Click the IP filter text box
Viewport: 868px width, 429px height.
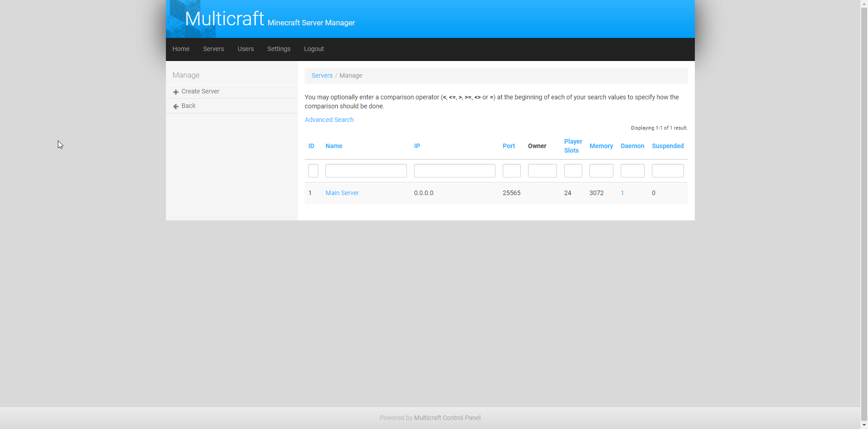point(454,171)
